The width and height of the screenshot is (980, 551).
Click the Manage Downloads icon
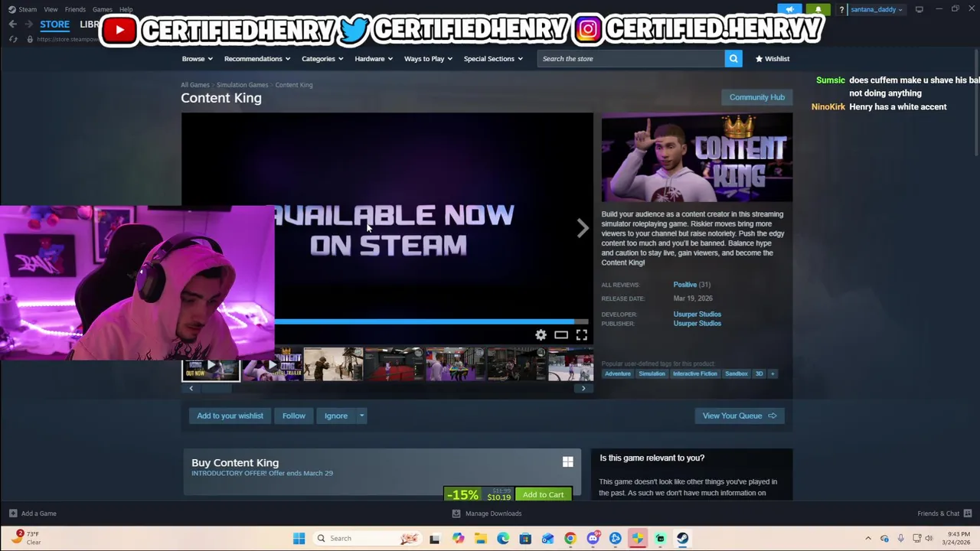coord(456,514)
